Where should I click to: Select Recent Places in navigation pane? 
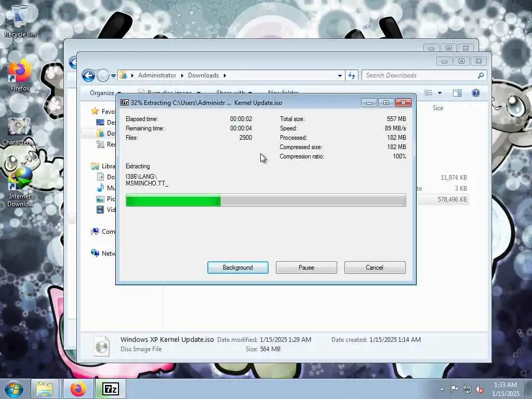(x=106, y=144)
